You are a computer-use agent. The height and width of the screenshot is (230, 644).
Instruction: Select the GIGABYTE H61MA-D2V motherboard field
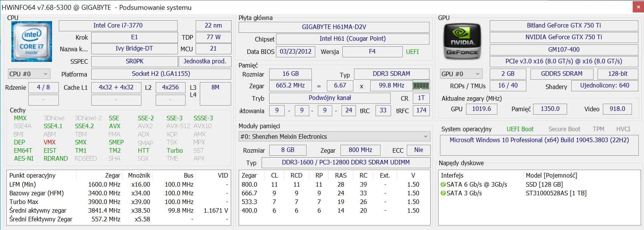point(334,27)
